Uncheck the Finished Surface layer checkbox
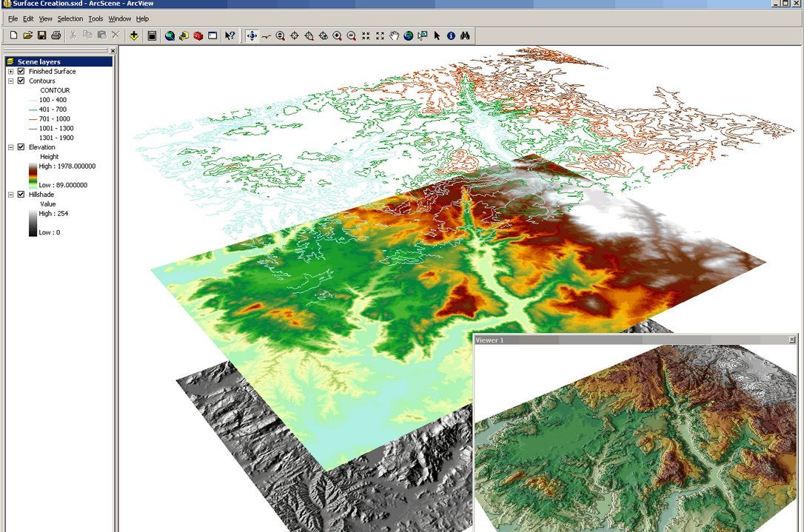This screenshot has width=804, height=532. click(x=21, y=72)
